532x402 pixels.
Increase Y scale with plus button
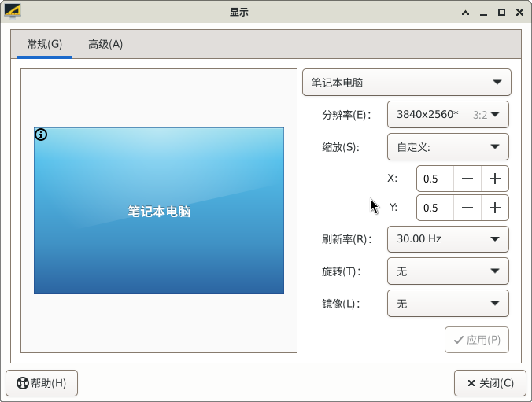coord(494,208)
